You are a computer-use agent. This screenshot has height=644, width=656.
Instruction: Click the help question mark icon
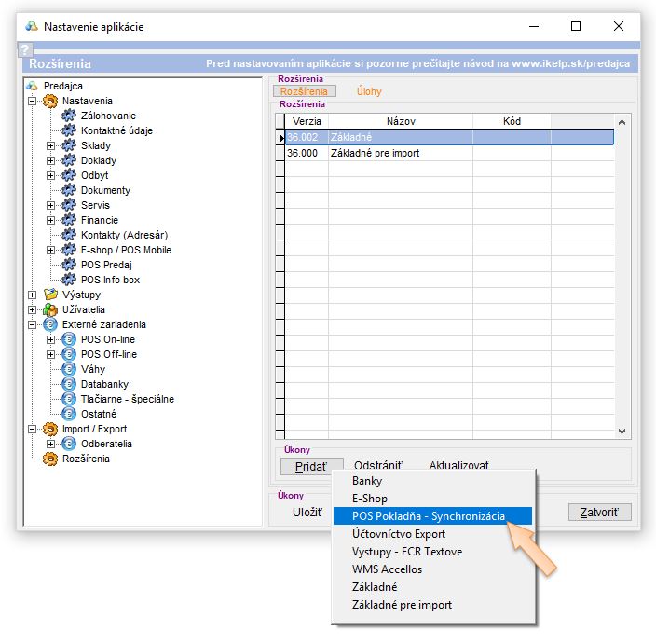[25, 49]
